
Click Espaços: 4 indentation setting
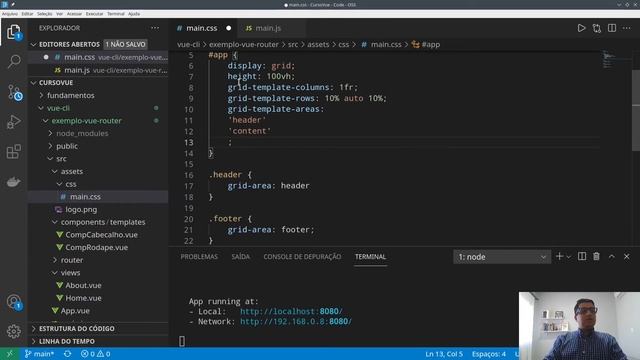489,354
